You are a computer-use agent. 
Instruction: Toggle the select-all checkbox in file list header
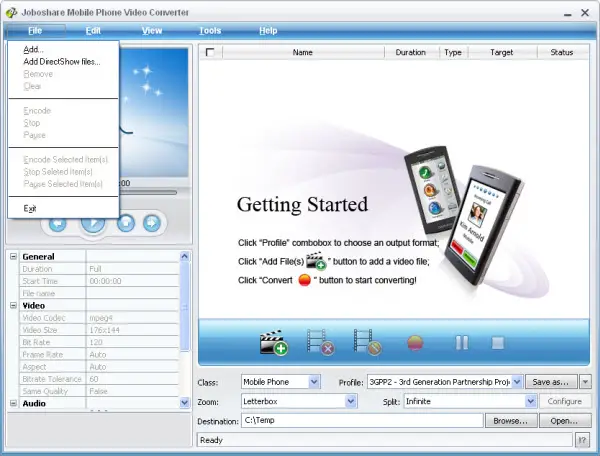point(210,52)
